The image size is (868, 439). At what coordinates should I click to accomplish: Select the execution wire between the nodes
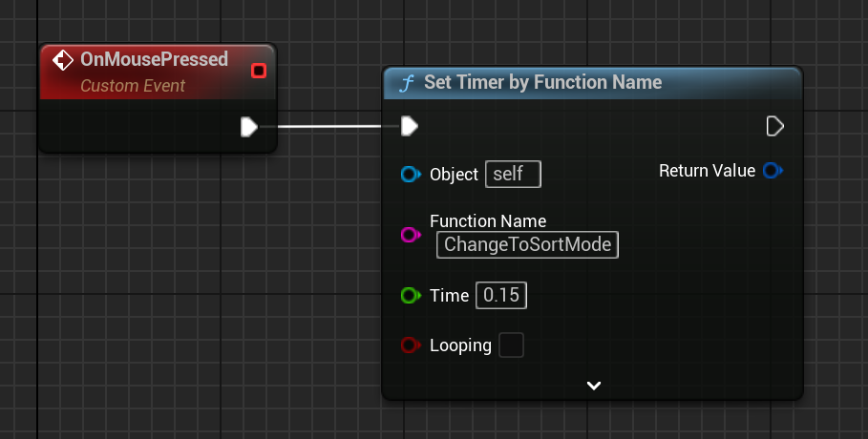(329, 127)
